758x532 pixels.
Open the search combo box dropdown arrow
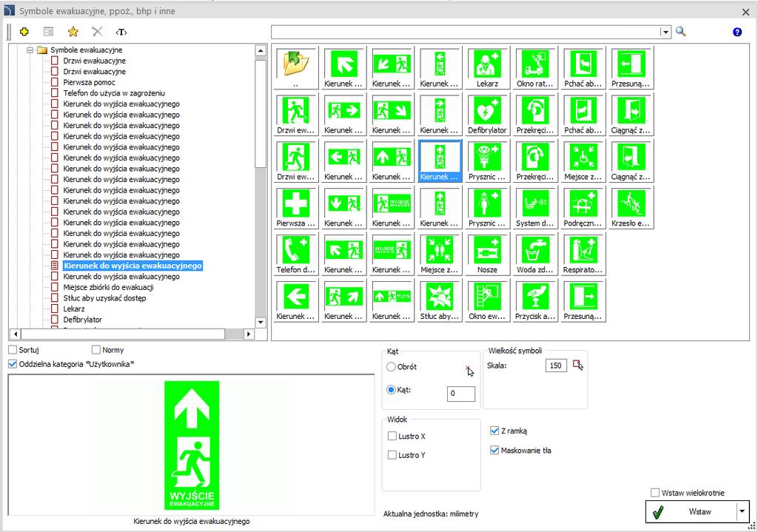pos(665,32)
